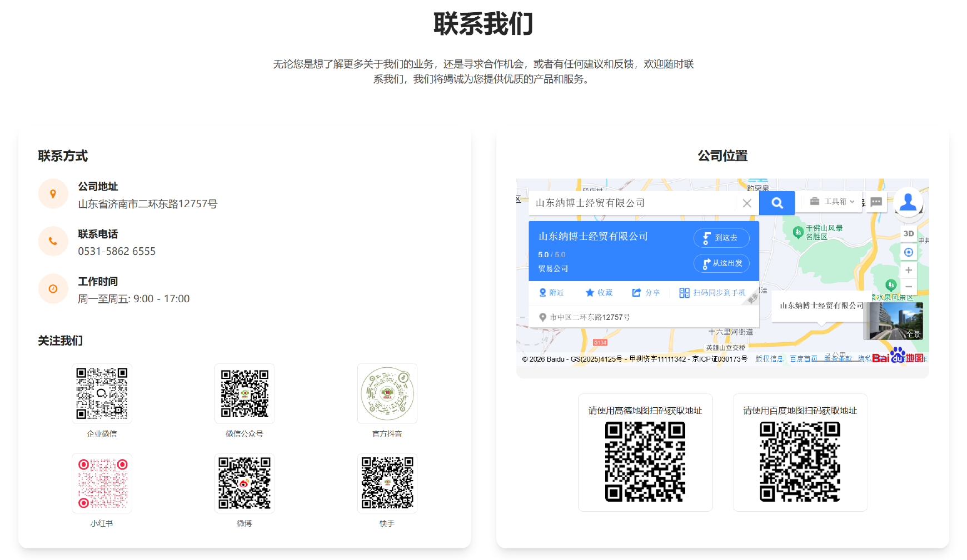Zoom in the map with plus button
The width and height of the screenshot is (967, 560).
[x=909, y=270]
